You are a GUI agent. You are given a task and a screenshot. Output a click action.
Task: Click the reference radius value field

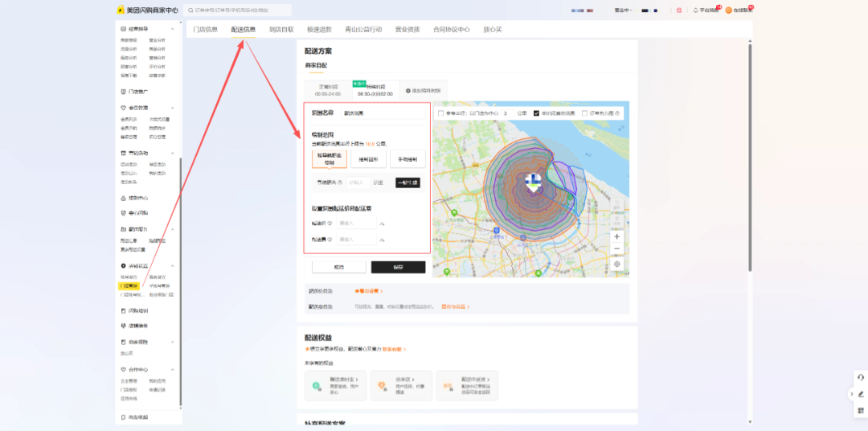[507, 113]
